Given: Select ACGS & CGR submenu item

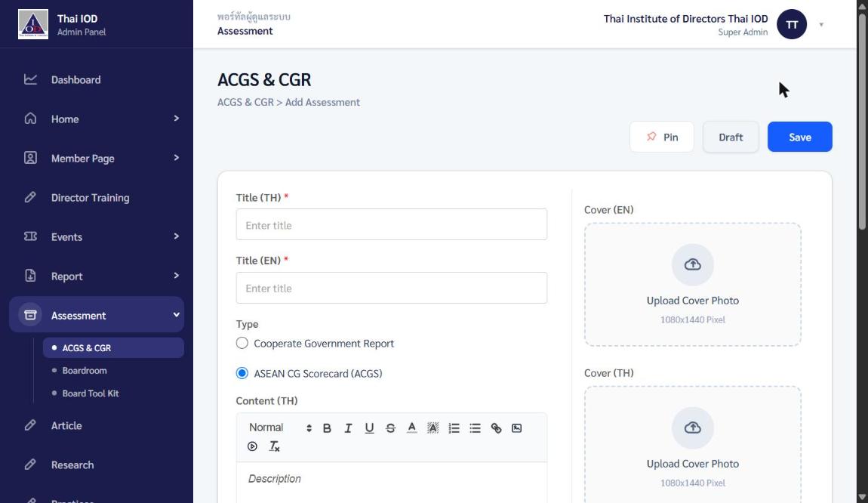Looking at the screenshot, I should pyautogui.click(x=113, y=348).
